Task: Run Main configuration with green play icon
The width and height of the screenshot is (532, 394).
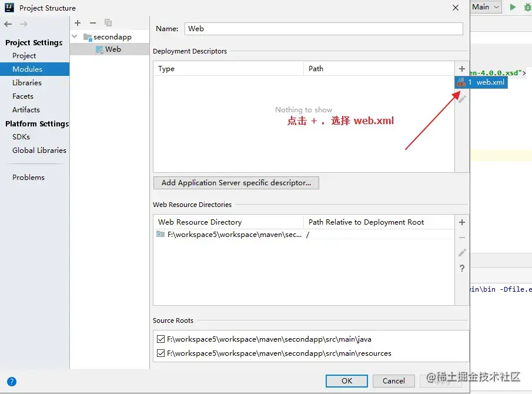Action: 513,7
